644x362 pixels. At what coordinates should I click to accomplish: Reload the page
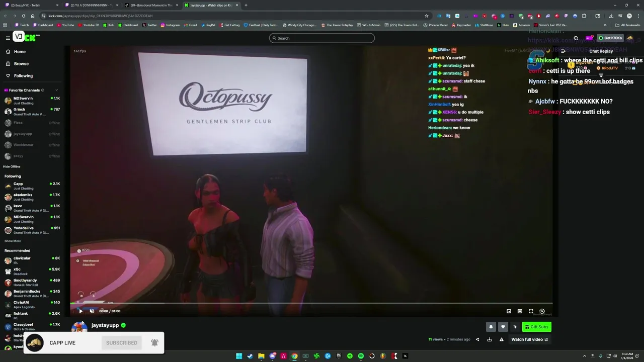pyautogui.click(x=23, y=16)
